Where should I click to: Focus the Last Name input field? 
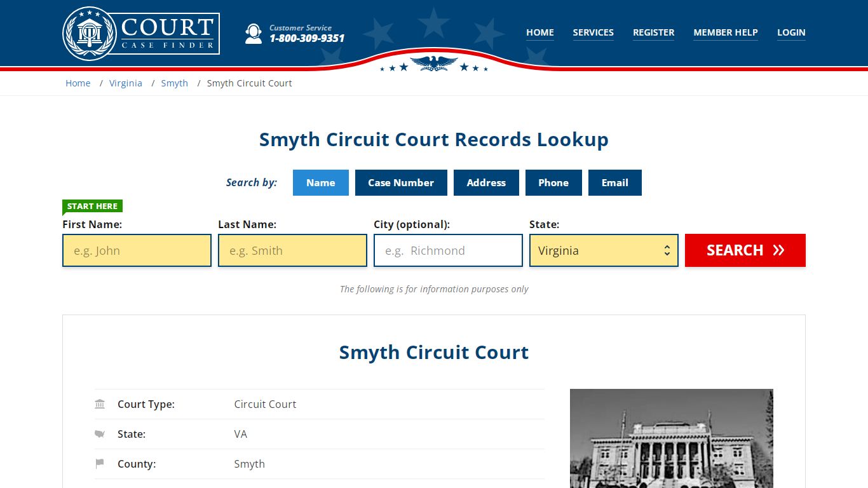pos(292,250)
